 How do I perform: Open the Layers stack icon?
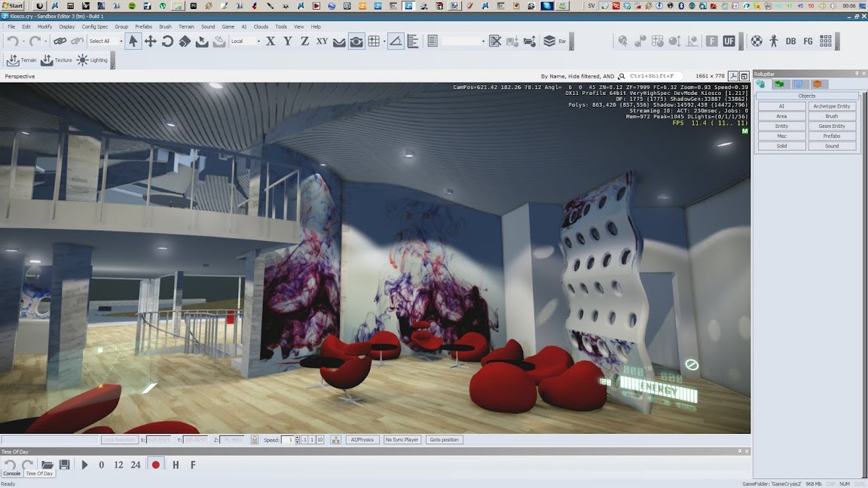tap(549, 41)
